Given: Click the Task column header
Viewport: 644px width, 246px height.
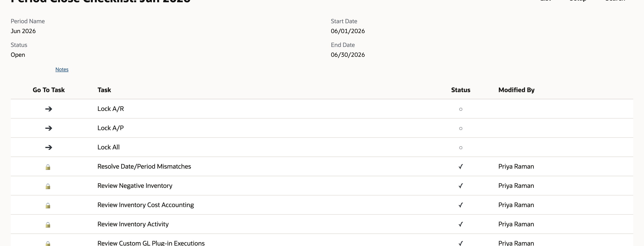Looking at the screenshot, I should [104, 90].
